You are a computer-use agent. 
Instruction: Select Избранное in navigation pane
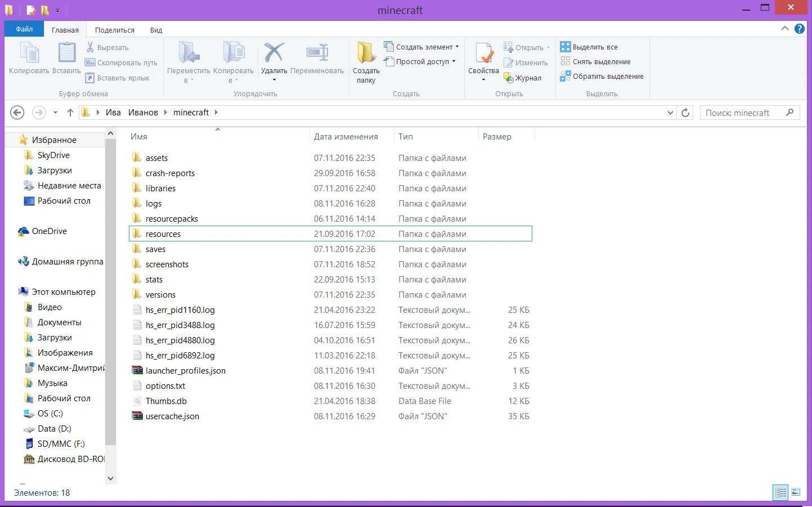click(54, 140)
